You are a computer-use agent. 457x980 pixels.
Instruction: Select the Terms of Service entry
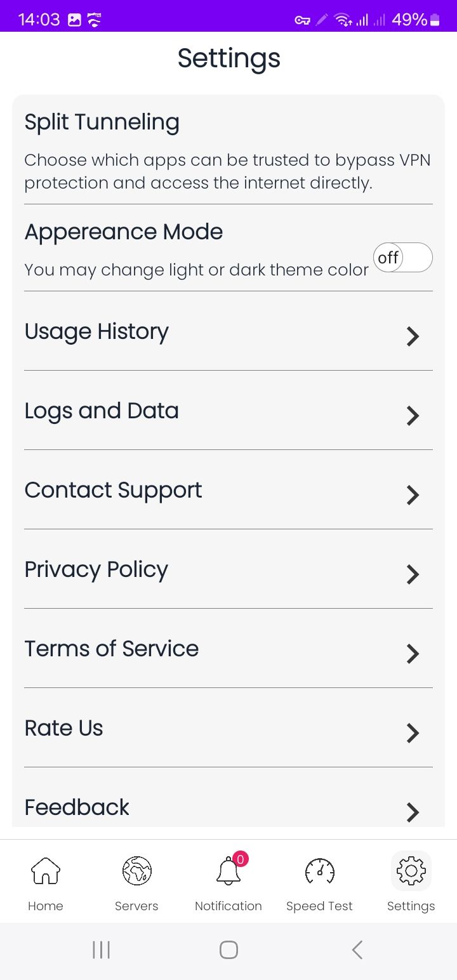112,649
